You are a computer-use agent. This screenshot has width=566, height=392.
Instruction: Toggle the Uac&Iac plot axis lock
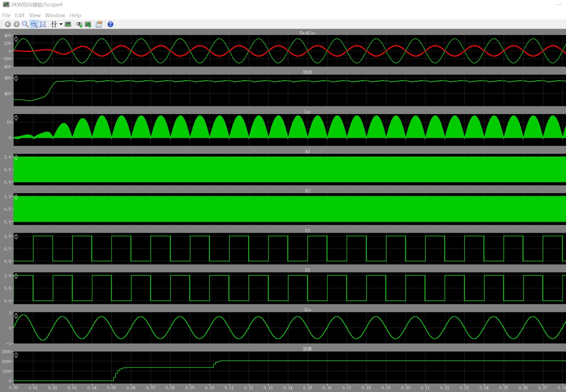[16, 39]
